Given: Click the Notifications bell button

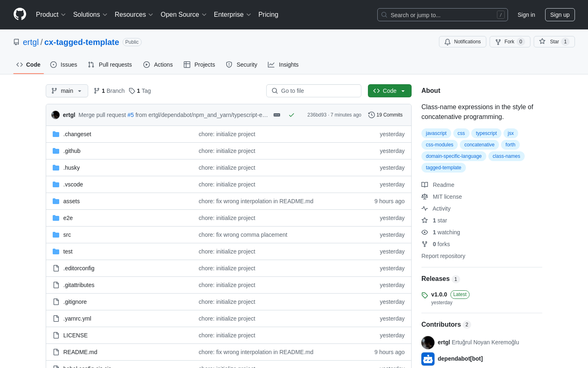Looking at the screenshot, I should click(463, 42).
